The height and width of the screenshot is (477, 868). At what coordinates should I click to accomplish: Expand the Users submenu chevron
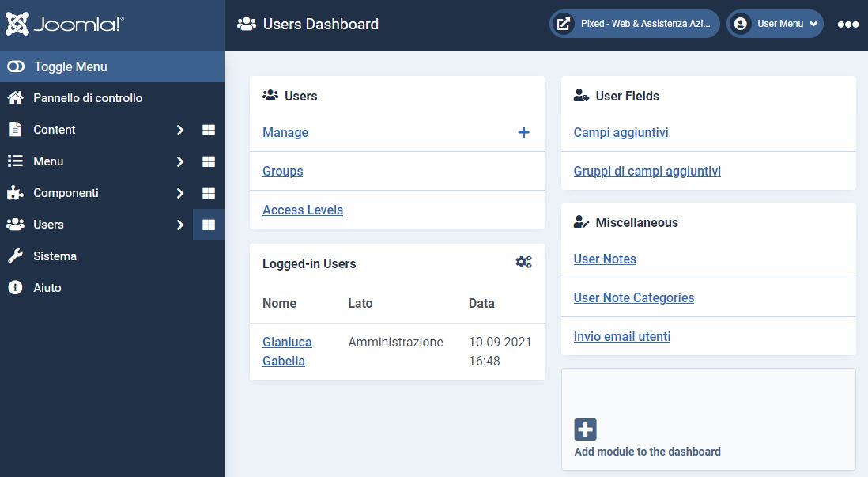[179, 224]
